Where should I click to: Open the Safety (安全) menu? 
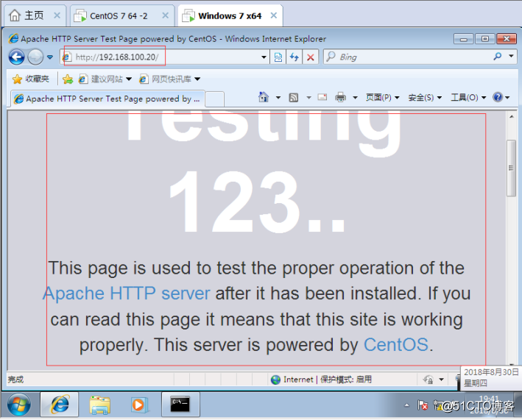(x=425, y=97)
